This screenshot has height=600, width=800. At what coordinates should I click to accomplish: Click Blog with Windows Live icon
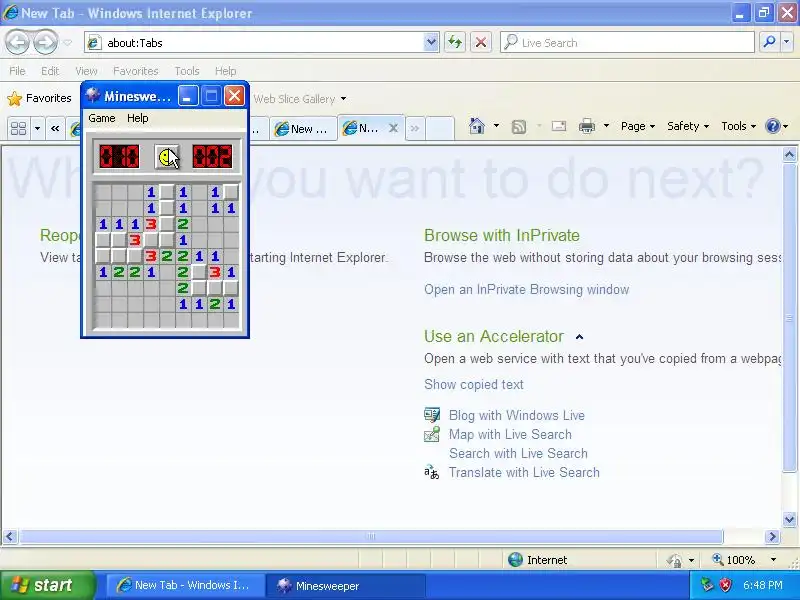(432, 415)
